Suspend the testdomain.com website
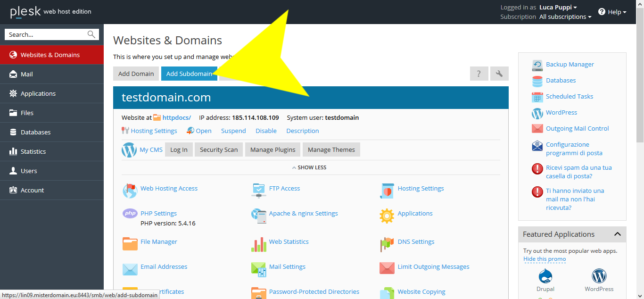This screenshot has height=299, width=644. point(233,131)
